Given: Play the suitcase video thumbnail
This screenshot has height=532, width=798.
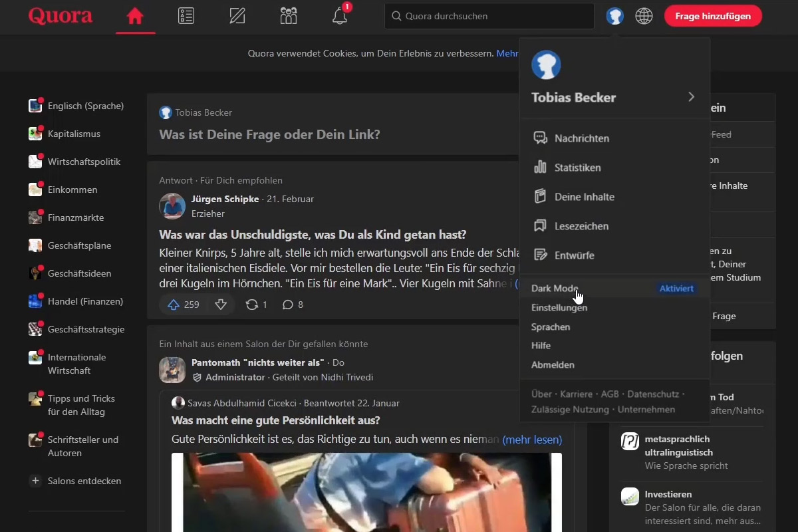Looking at the screenshot, I should point(366,492).
